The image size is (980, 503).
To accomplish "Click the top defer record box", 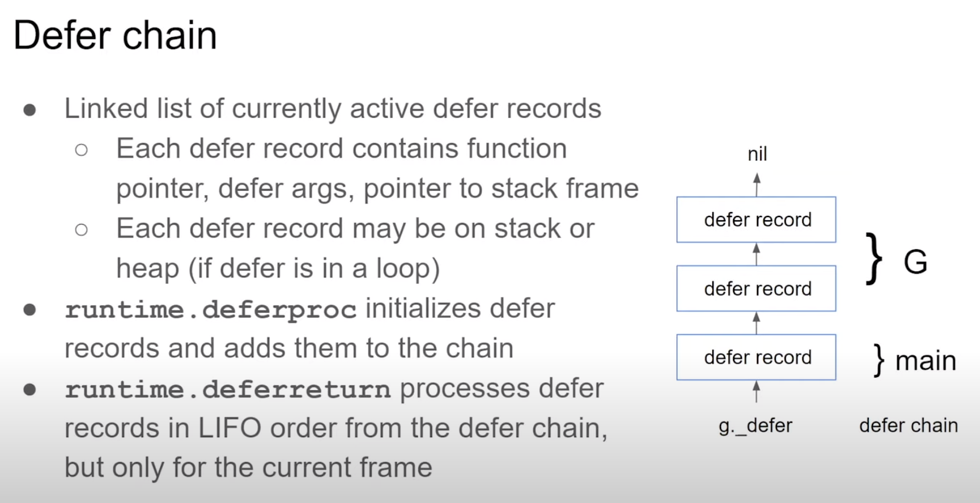I will [756, 219].
